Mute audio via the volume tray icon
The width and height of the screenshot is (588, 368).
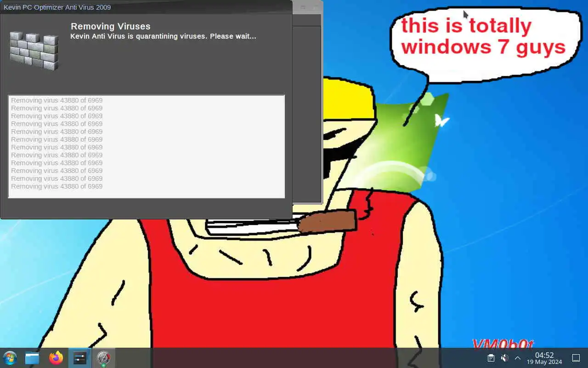tap(504, 358)
